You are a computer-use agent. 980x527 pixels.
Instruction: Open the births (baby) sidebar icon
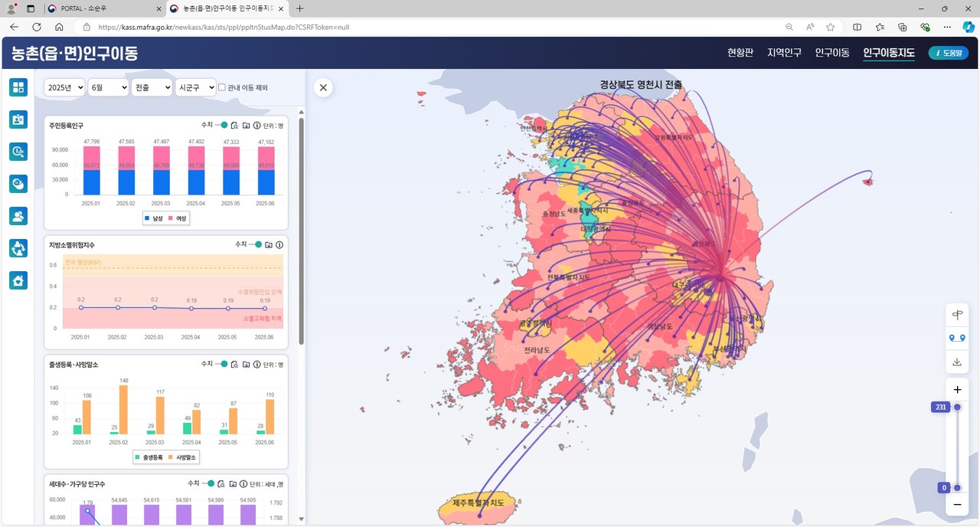[18, 184]
